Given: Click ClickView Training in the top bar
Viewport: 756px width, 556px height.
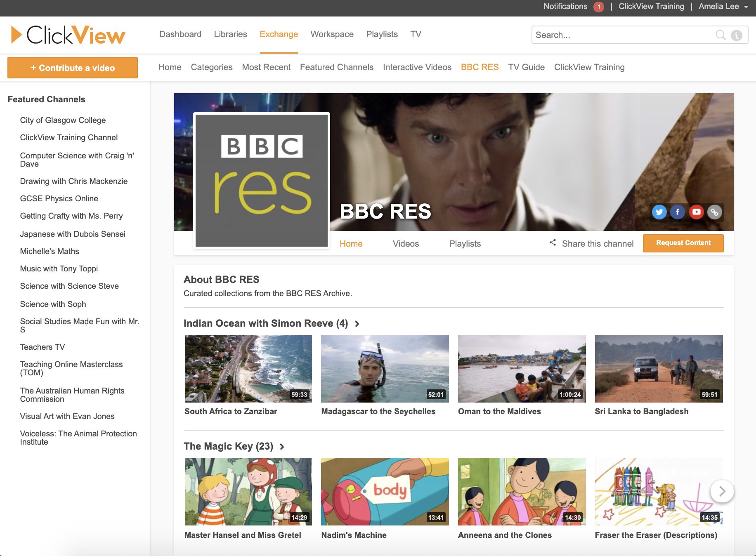Looking at the screenshot, I should click(x=651, y=7).
